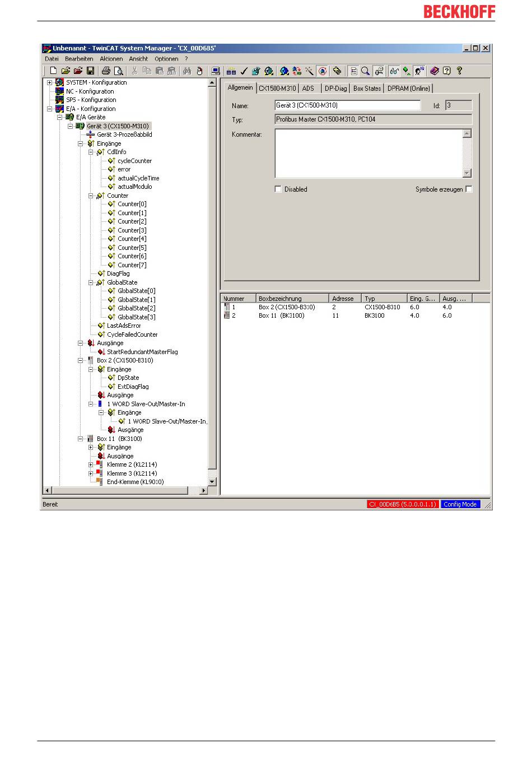The height and width of the screenshot is (767, 532).
Task: Open the Aktionen menu
Action: [111, 59]
